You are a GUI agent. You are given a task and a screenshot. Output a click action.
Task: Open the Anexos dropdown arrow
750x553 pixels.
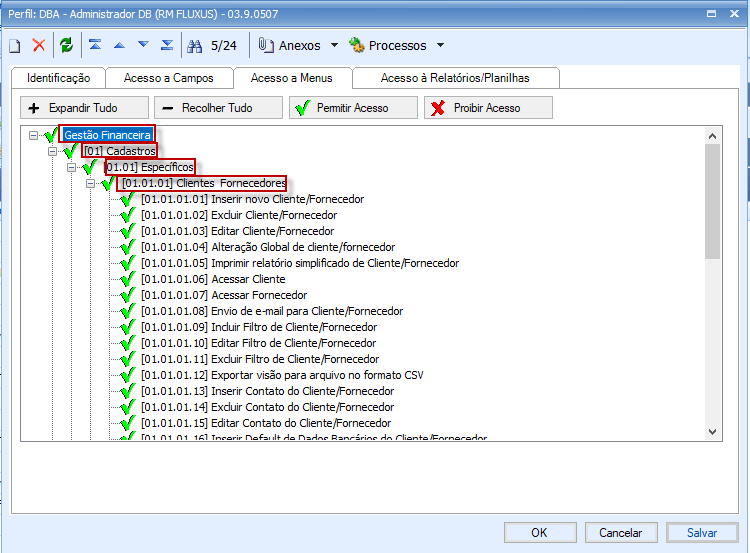(x=334, y=45)
